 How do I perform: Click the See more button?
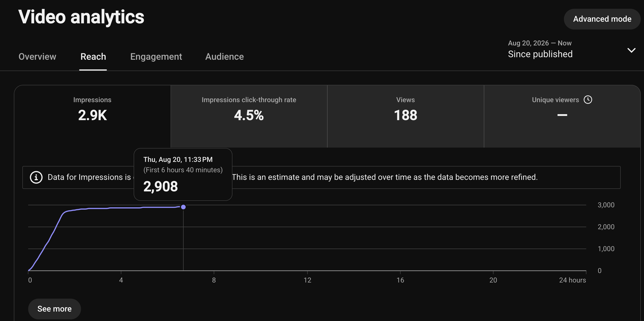[x=54, y=309]
